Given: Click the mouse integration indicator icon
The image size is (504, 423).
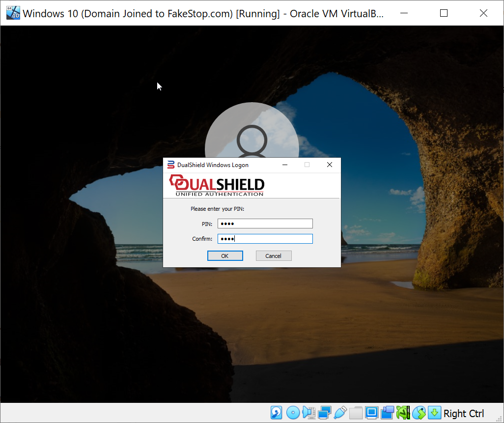Looking at the screenshot, I should click(419, 413).
